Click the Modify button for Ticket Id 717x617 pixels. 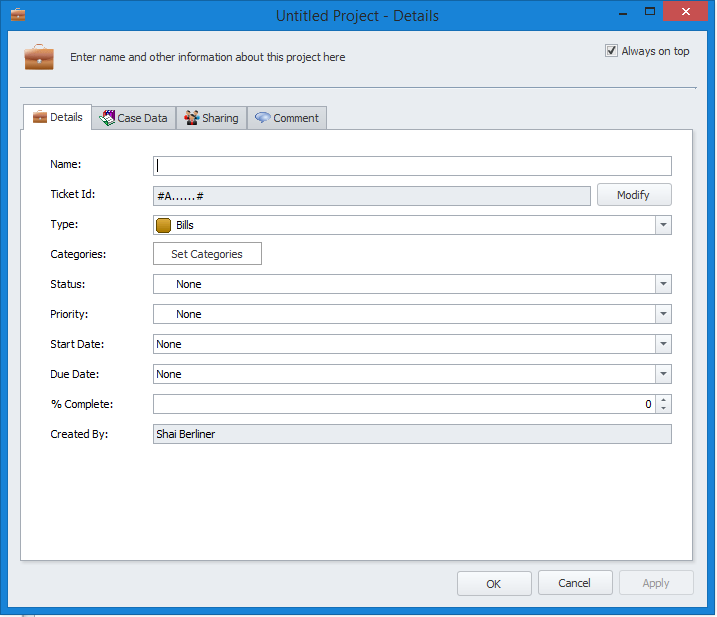pos(634,195)
